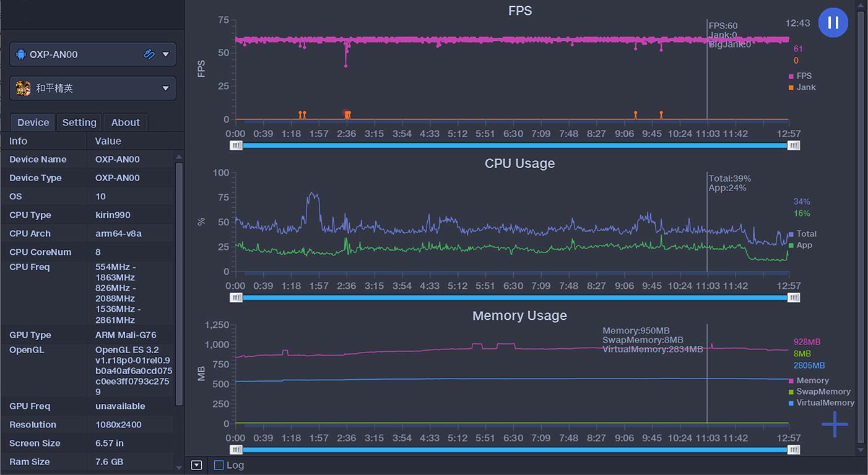The height and width of the screenshot is (475, 868).
Task: Expand the 和平精英 app selection dropdown
Action: click(165, 88)
